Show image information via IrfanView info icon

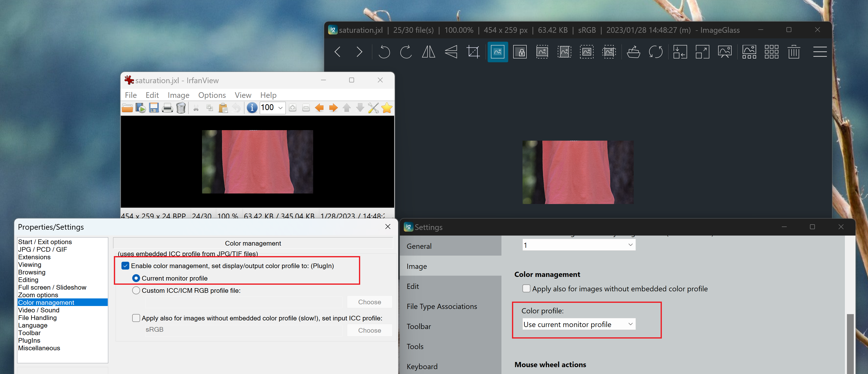tap(252, 108)
